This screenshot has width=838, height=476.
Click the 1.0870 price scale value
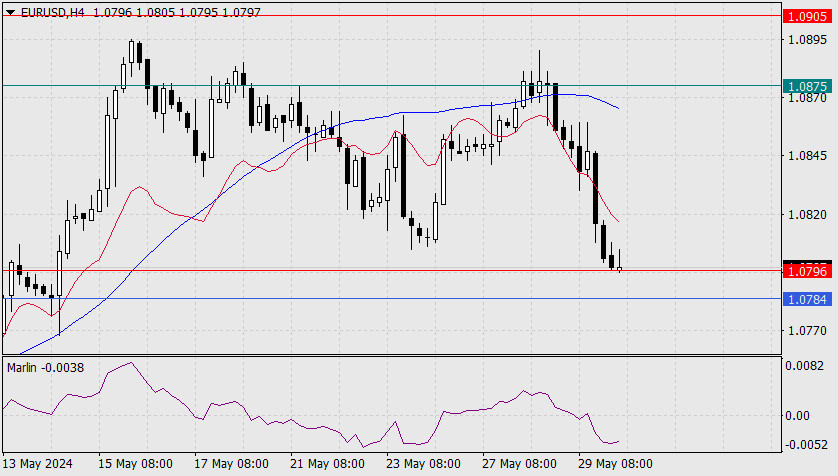click(808, 98)
